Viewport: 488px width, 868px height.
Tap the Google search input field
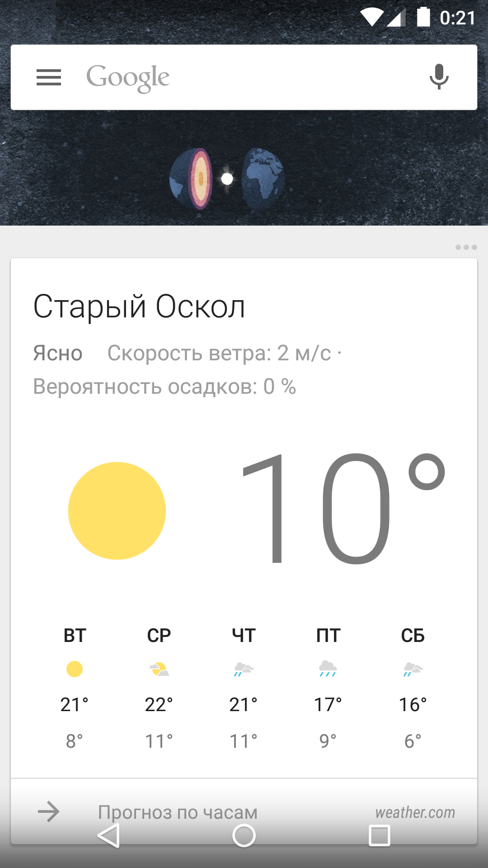point(244,77)
